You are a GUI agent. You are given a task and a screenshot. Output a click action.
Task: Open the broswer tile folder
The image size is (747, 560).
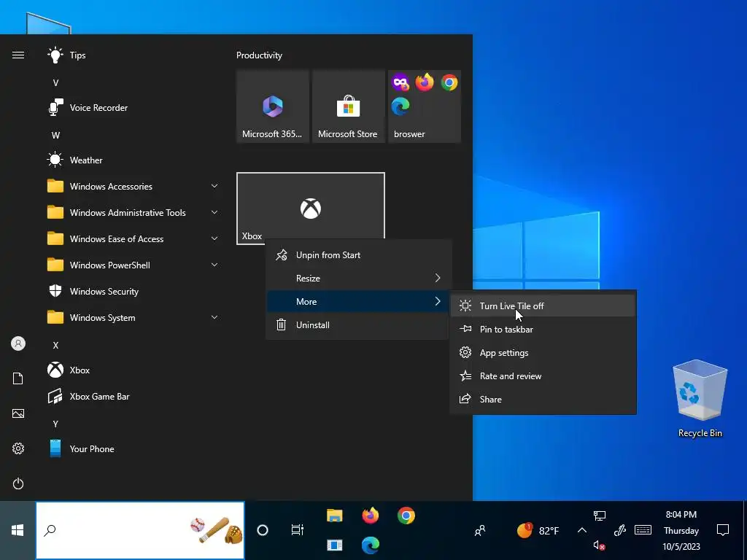pos(425,106)
